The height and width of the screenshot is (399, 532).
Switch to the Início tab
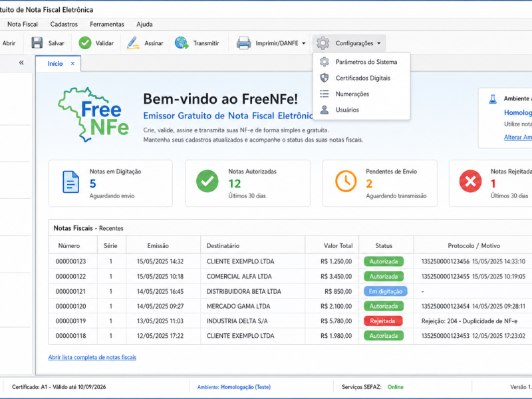click(55, 63)
